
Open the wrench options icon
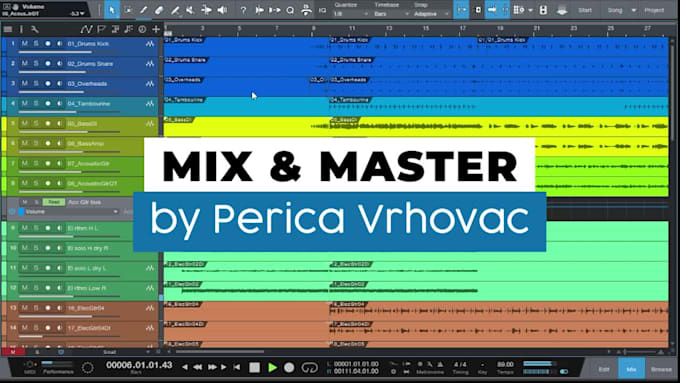click(x=35, y=29)
